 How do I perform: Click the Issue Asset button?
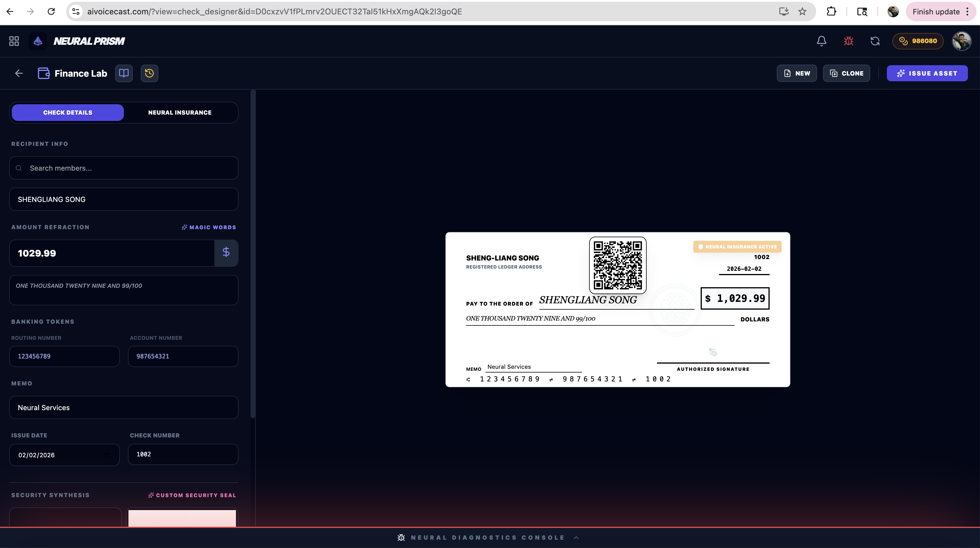927,74
